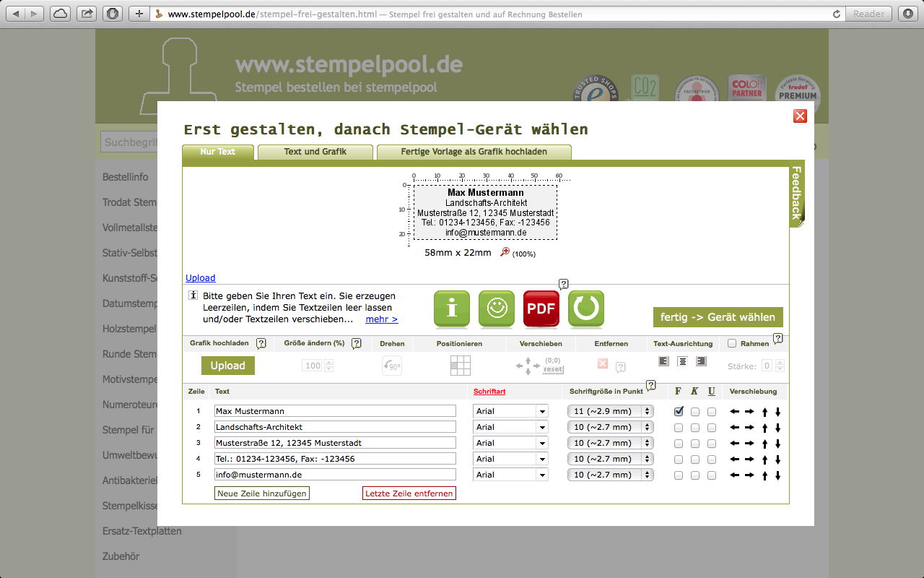
Task: Switch to the Nur Text tab
Action: click(218, 152)
